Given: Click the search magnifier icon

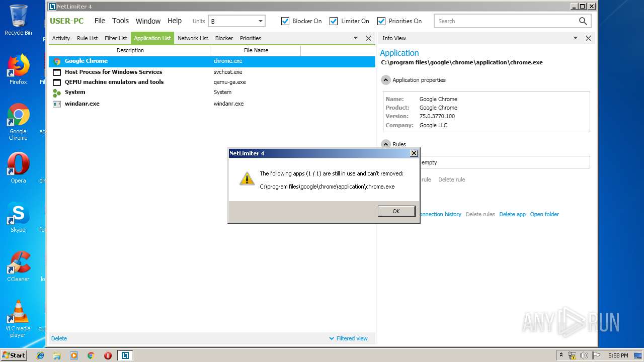Looking at the screenshot, I should pyautogui.click(x=583, y=21).
